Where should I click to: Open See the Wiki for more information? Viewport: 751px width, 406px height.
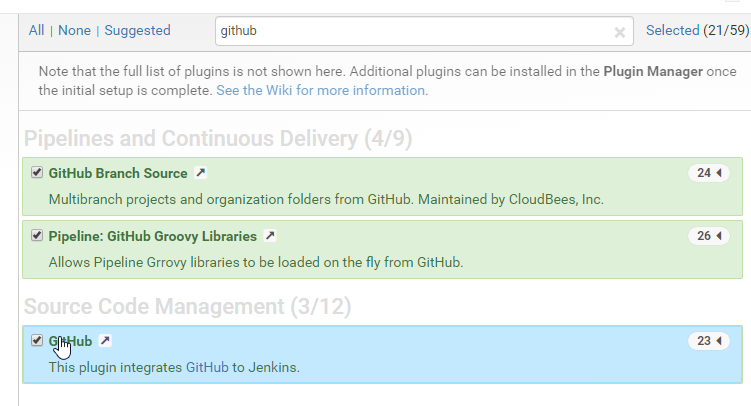(320, 90)
